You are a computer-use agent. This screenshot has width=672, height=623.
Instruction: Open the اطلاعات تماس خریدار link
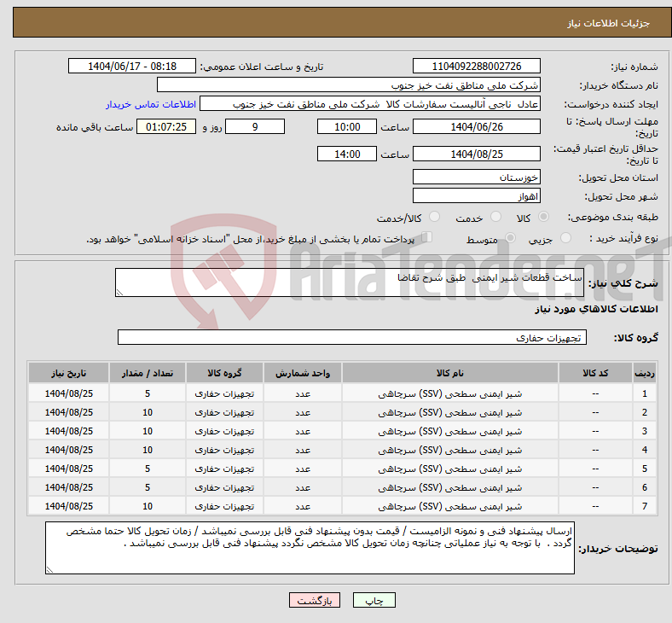tap(151, 104)
